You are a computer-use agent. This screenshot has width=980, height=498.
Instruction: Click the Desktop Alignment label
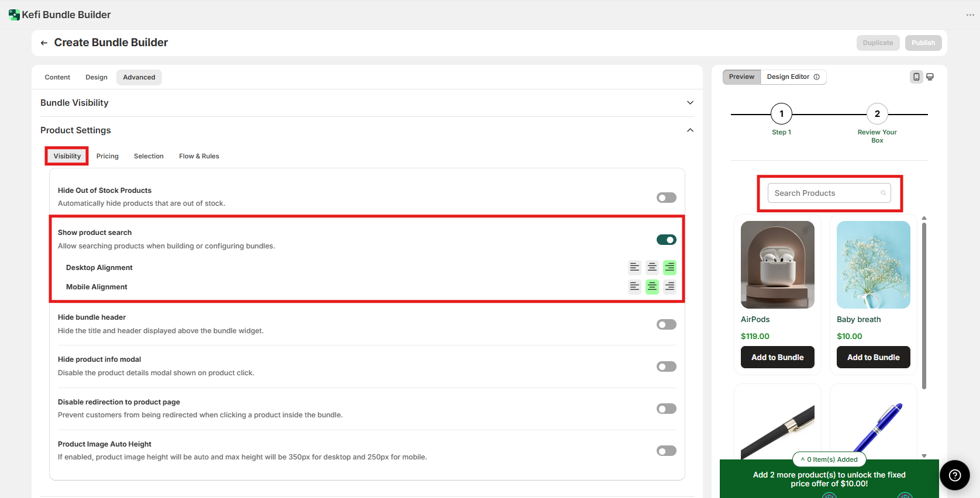coord(99,268)
